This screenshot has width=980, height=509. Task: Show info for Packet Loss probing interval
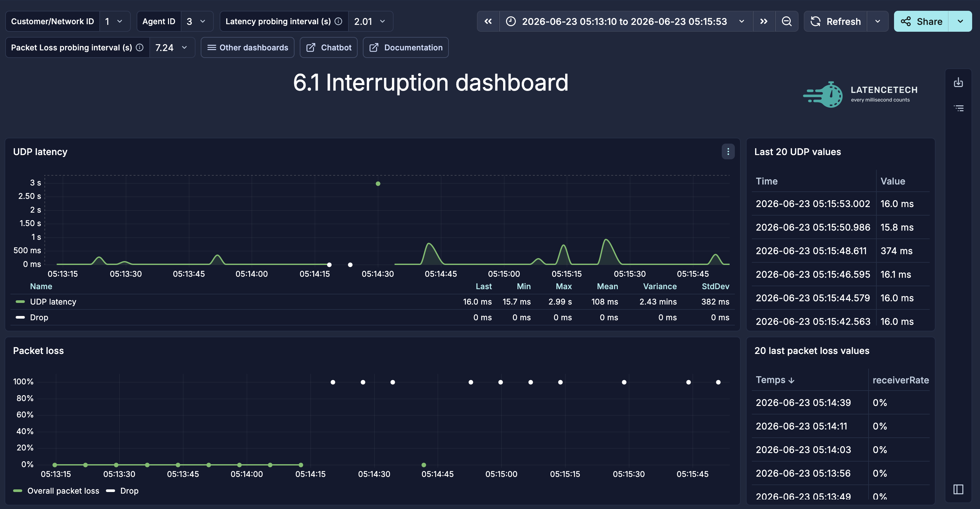pos(140,47)
